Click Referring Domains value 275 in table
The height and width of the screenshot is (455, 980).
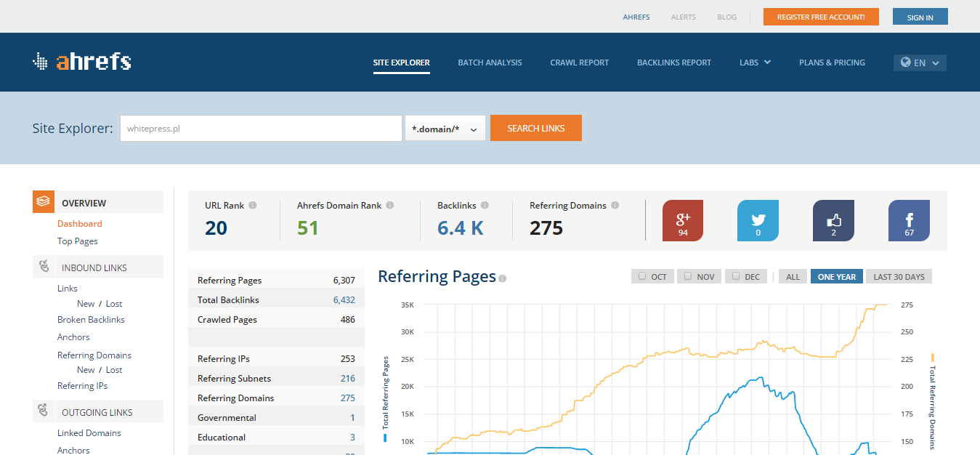(x=348, y=398)
